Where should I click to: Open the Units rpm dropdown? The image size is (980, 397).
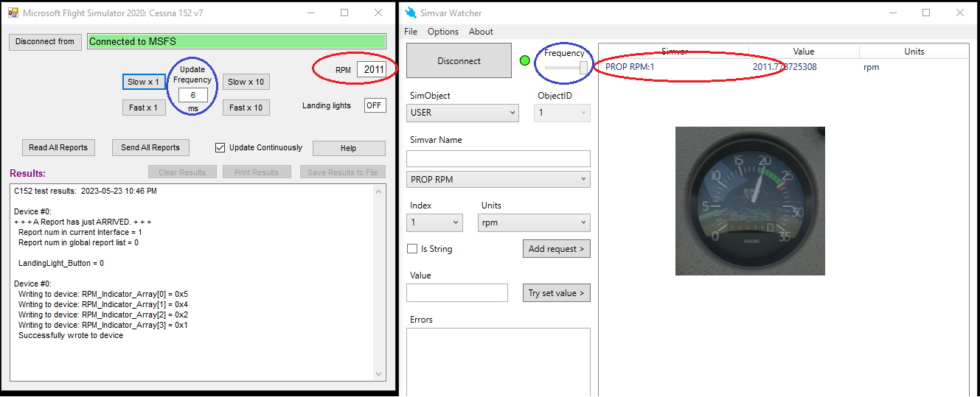[x=533, y=222]
